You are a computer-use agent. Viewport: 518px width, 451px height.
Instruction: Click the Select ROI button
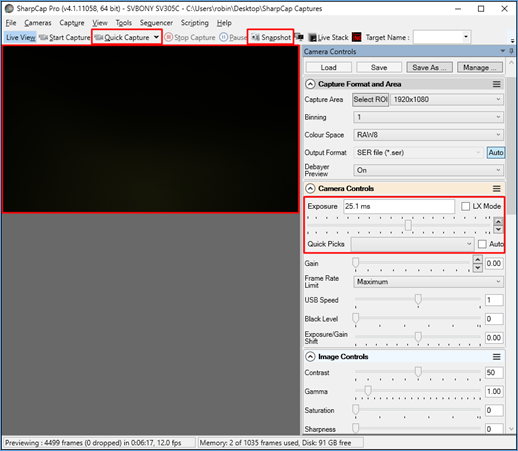point(370,99)
